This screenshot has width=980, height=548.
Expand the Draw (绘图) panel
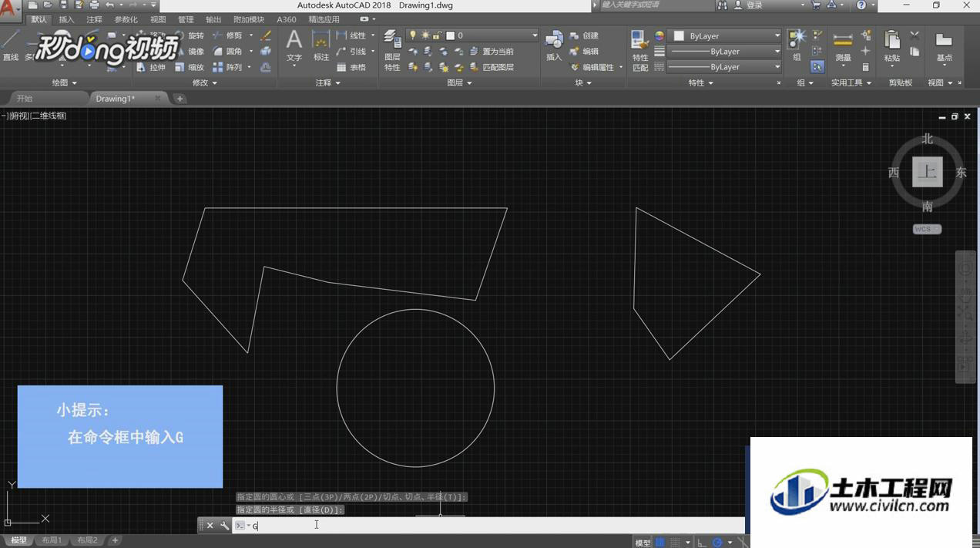point(64,82)
